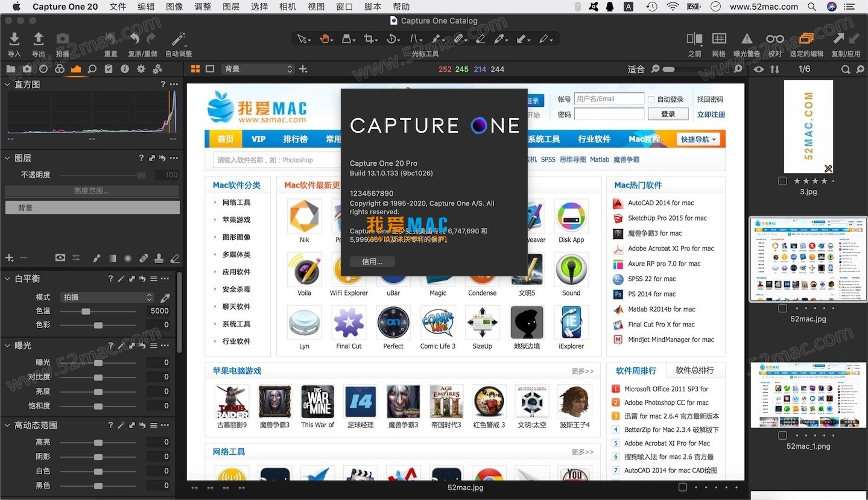Viewport: 868px width, 500px height.
Task: Collapse the 高动态范围 panel
Action: click(8, 425)
